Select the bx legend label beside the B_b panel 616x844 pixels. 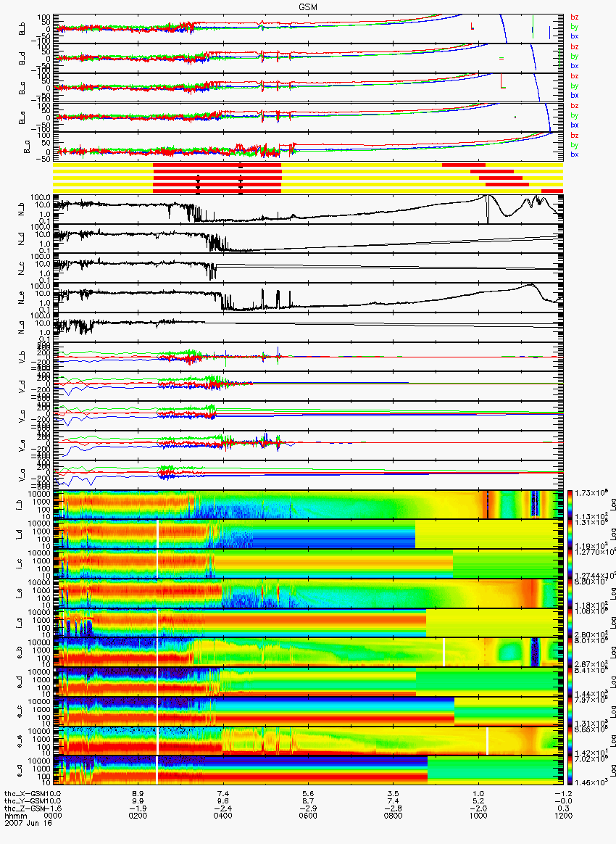[575, 36]
